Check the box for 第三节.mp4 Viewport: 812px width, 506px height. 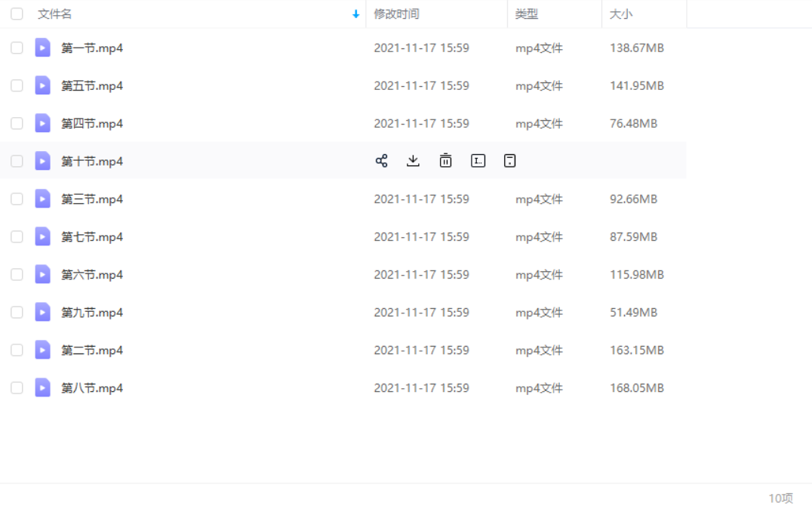(x=17, y=199)
